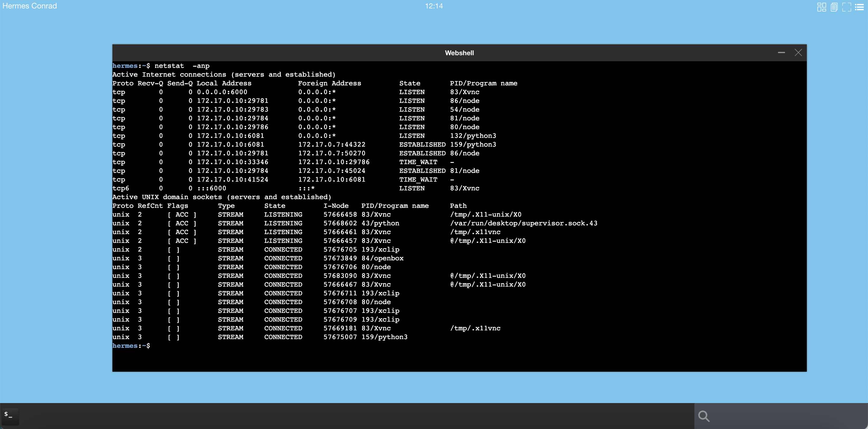
Task: Click inode '57669181'
Action: click(x=340, y=329)
